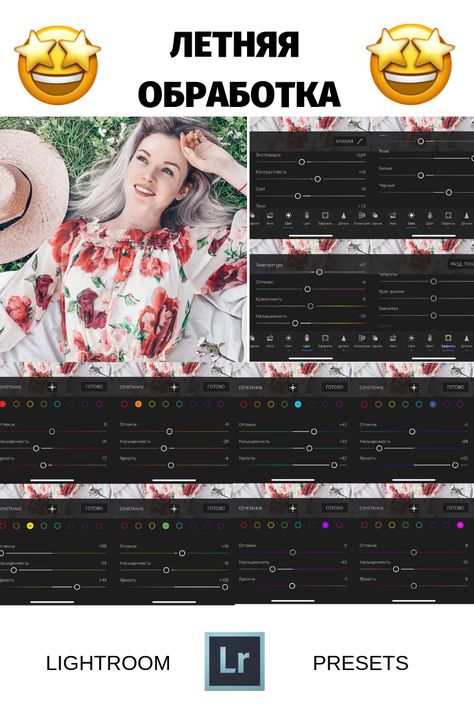Select the filled blue color circle

433,404
